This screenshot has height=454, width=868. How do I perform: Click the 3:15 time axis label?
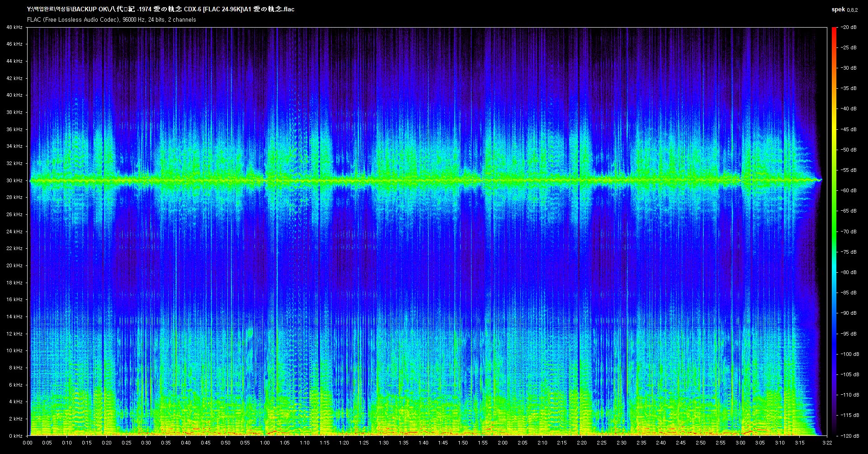(x=800, y=443)
